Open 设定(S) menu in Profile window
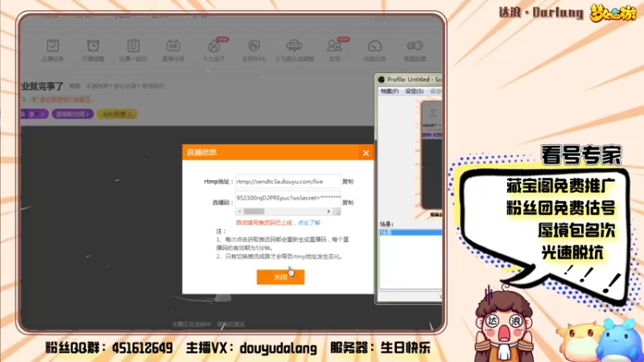The width and height of the screenshot is (644, 362). [x=414, y=91]
